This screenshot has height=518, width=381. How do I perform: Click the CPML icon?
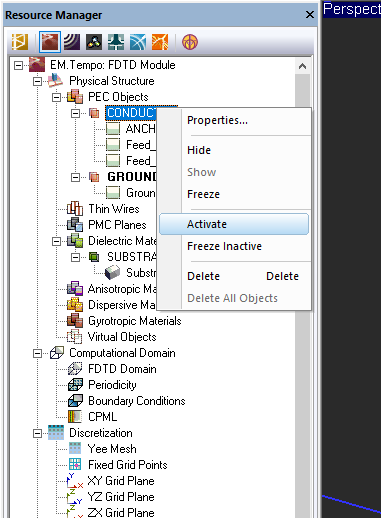point(75,417)
